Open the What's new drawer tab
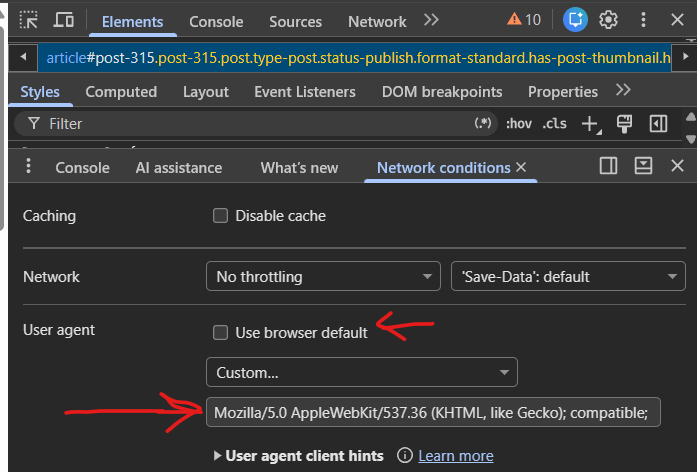The image size is (697, 472). tap(299, 168)
